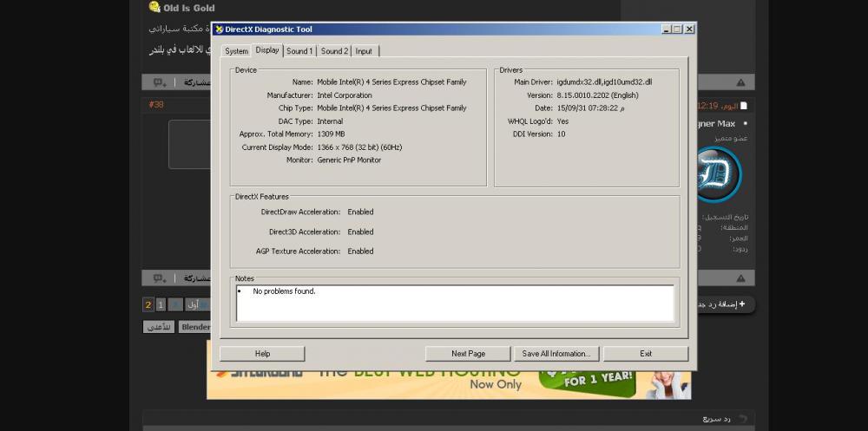Image resolution: width=868 pixels, height=431 pixels.
Task: Click the report triangle icon in lower post bar
Action: coord(740,278)
